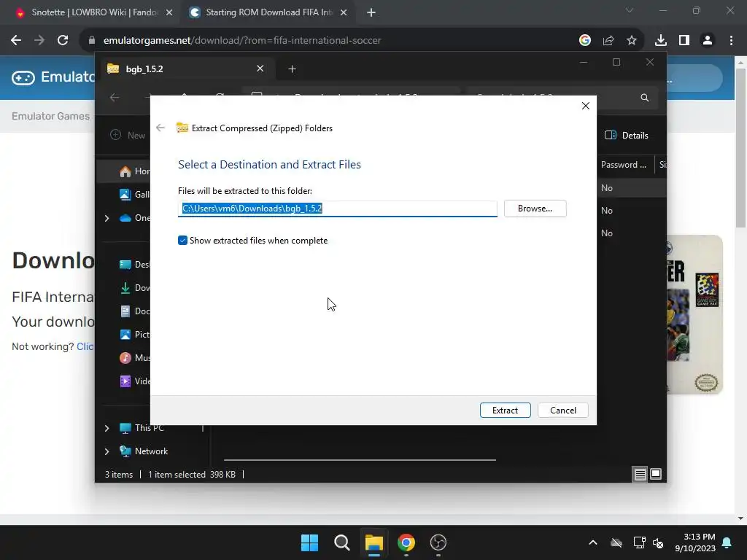The width and height of the screenshot is (747, 560).
Task: Click the Emulator Games site logo
Action: [53, 77]
